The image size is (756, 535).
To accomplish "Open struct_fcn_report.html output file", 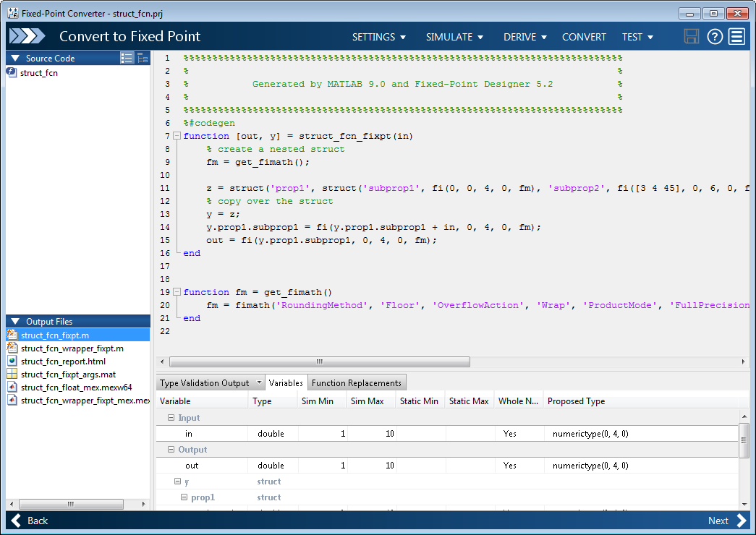I will click(63, 361).
